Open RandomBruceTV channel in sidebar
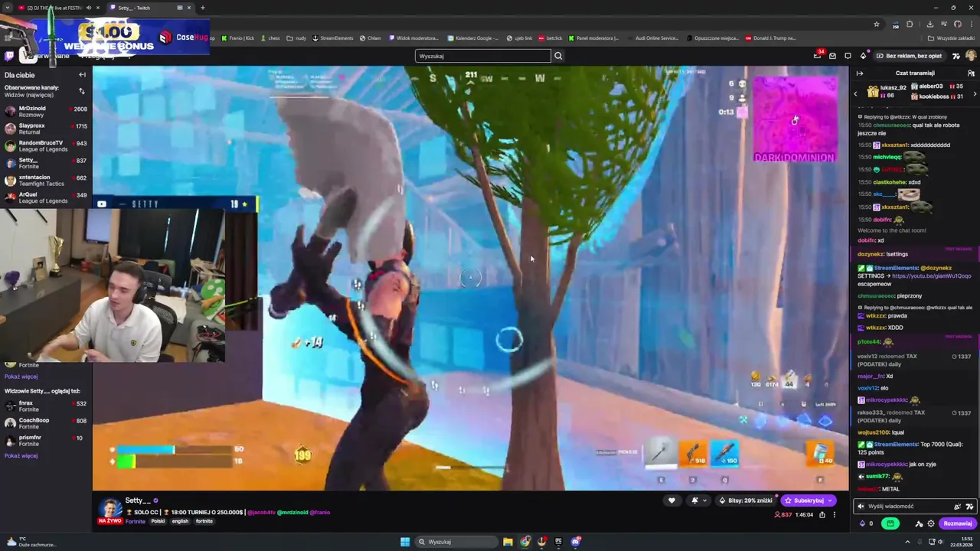980x551 pixels. coord(46,146)
